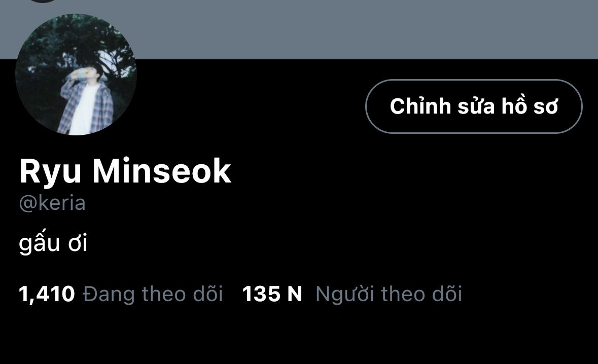Image resolution: width=598 pixels, height=364 pixels.
Task: Click the word Minseok in the profile name
Action: (x=162, y=171)
